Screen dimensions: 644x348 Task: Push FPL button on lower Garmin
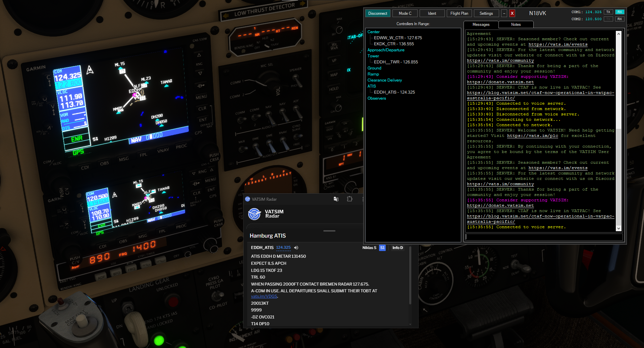162,231
